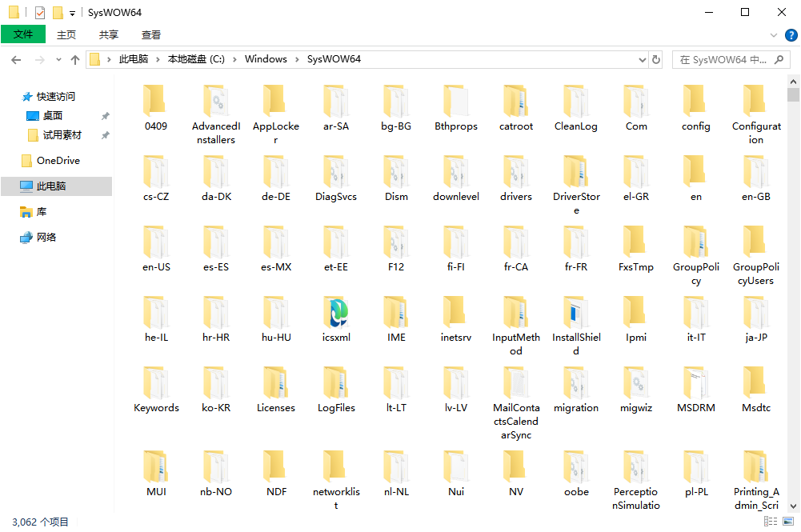Open the 主页 ribbon tab
The width and height of the screenshot is (801, 532).
tap(66, 34)
